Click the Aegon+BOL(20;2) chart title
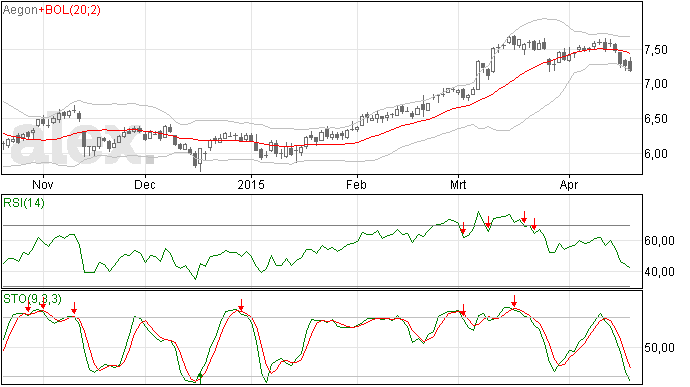 (x=51, y=10)
